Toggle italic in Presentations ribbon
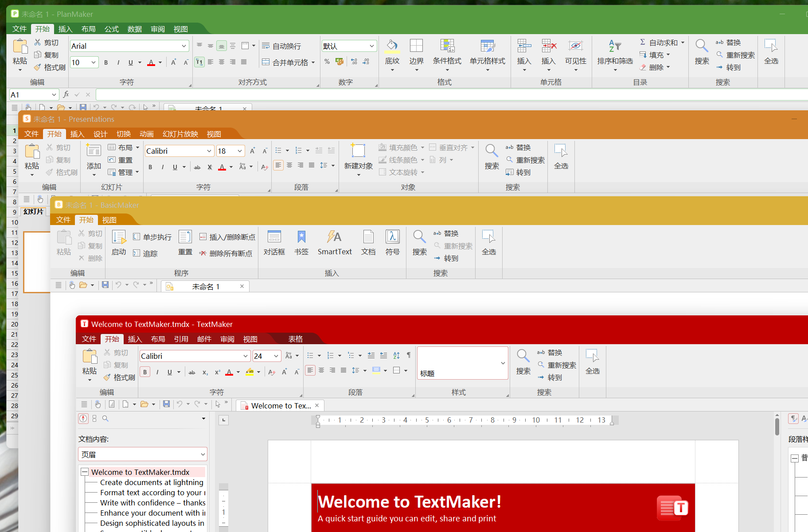 (163, 167)
